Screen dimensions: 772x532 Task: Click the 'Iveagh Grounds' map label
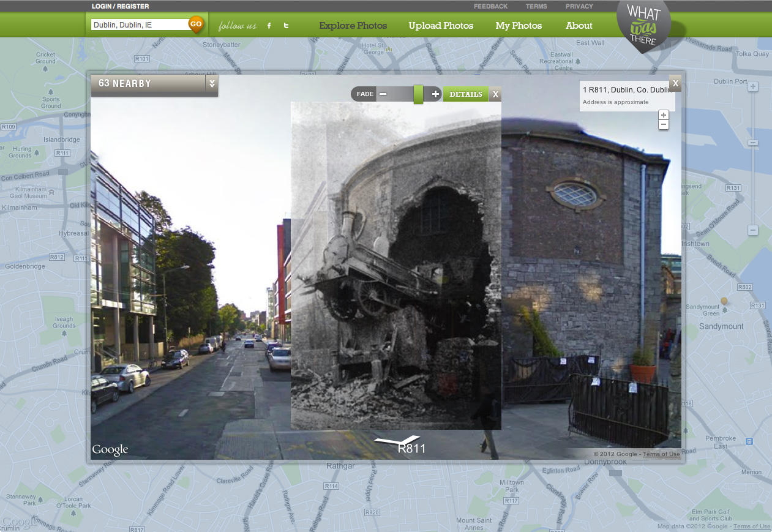[64, 323]
